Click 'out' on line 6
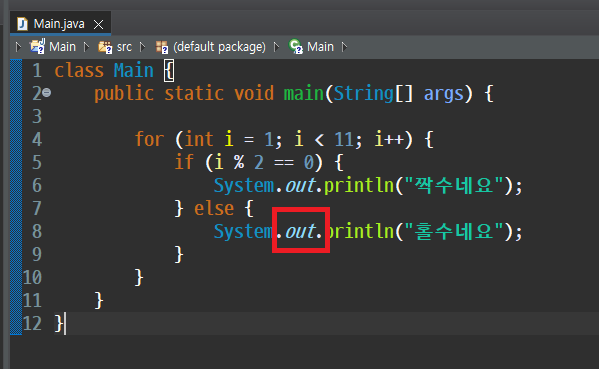Image resolution: width=599 pixels, height=369 pixels. [x=300, y=186]
